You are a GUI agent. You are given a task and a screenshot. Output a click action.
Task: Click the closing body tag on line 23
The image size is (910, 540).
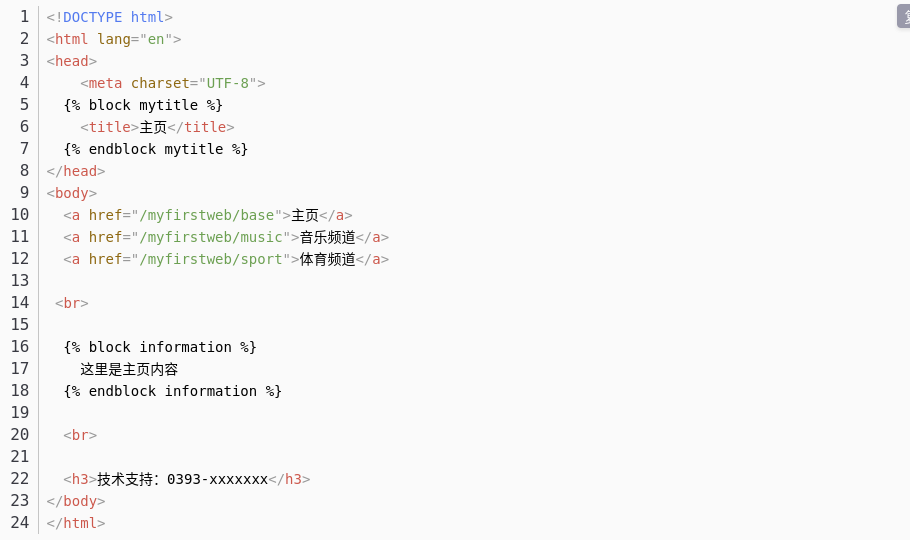coord(76,501)
